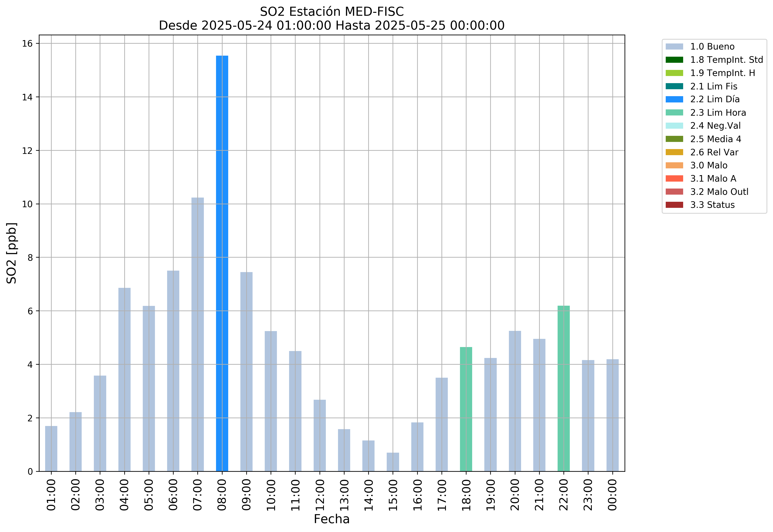Click the 2.4 Neg.Val legend swatch
773x532 pixels.
click(674, 126)
